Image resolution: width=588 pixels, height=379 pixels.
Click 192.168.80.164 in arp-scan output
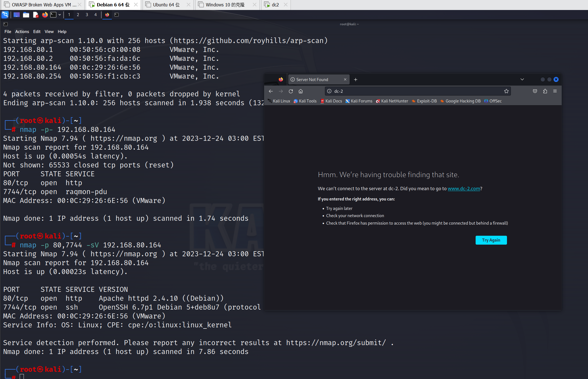click(32, 67)
